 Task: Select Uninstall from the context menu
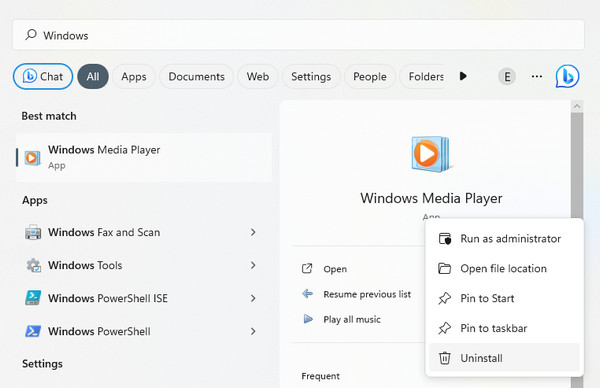coord(504,358)
